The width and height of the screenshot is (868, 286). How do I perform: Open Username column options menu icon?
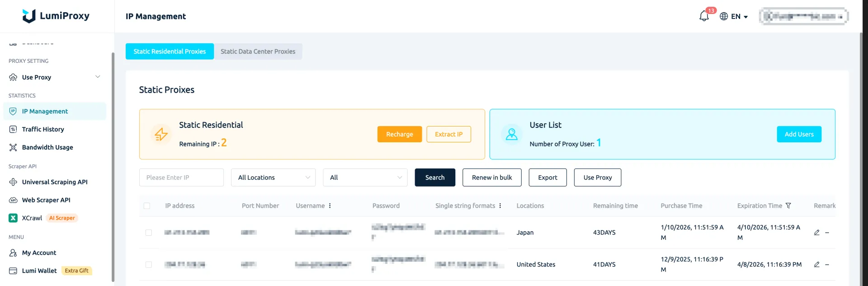click(330, 206)
